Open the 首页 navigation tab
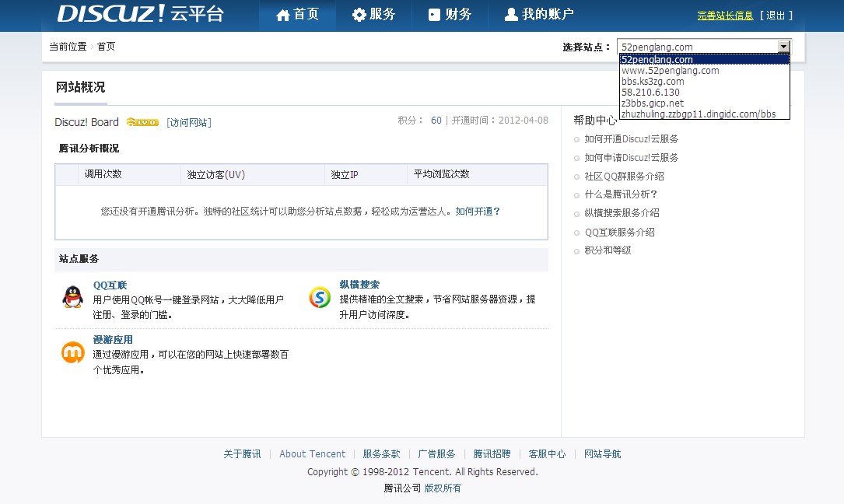This screenshot has width=844, height=504. 298,15
